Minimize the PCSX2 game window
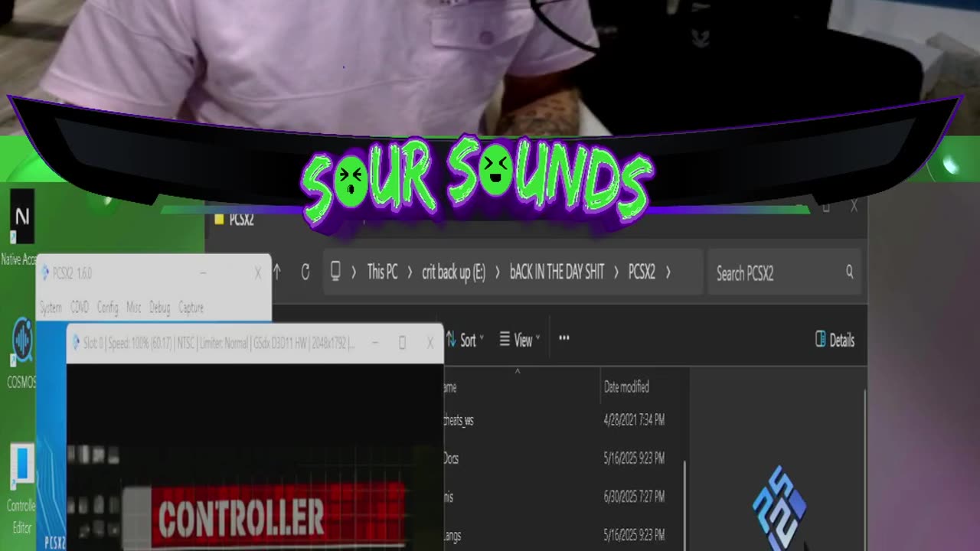Viewport: 980px width, 551px height. (374, 344)
